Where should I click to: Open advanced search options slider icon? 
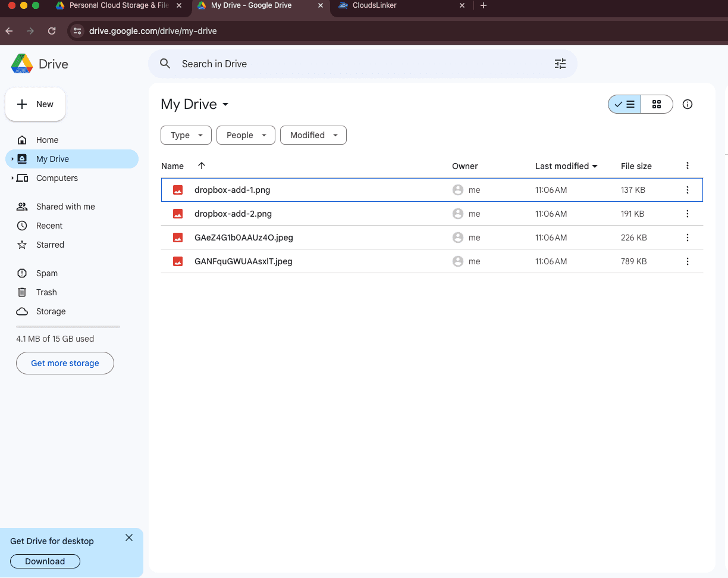coord(560,64)
